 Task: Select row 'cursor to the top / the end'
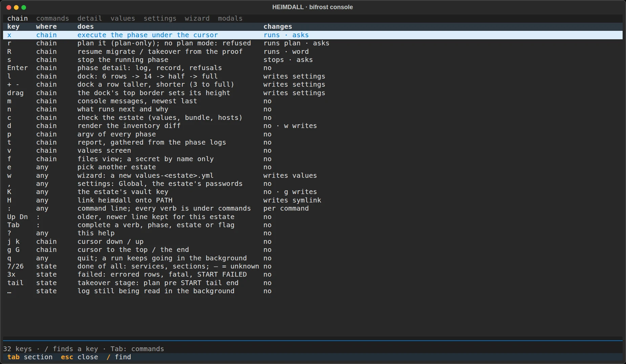pyautogui.click(x=313, y=250)
